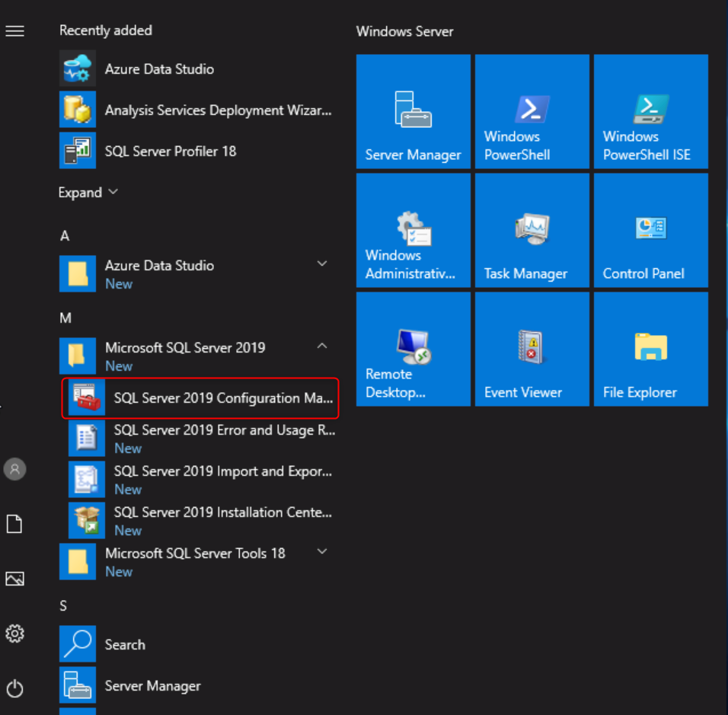Open the user account menu

coord(15,469)
